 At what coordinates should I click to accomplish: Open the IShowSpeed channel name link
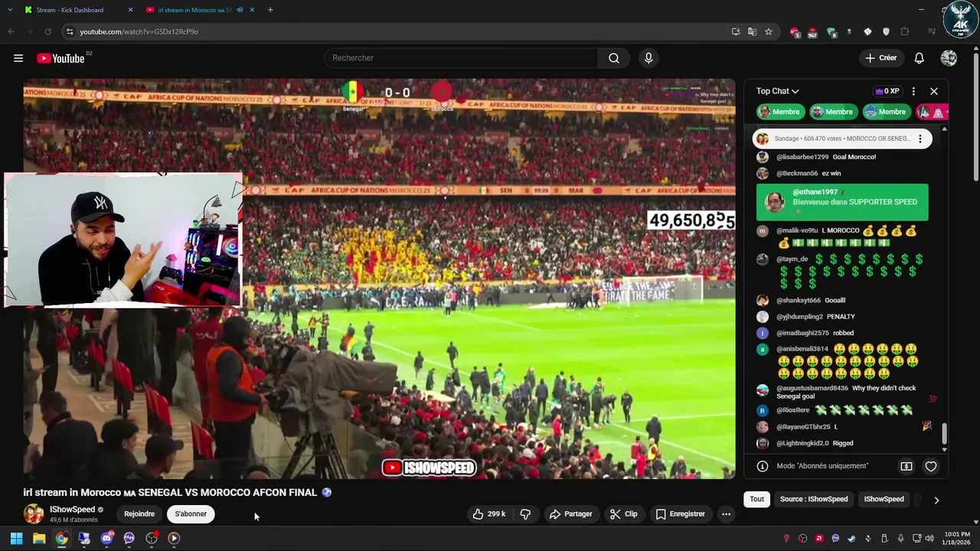[73, 510]
